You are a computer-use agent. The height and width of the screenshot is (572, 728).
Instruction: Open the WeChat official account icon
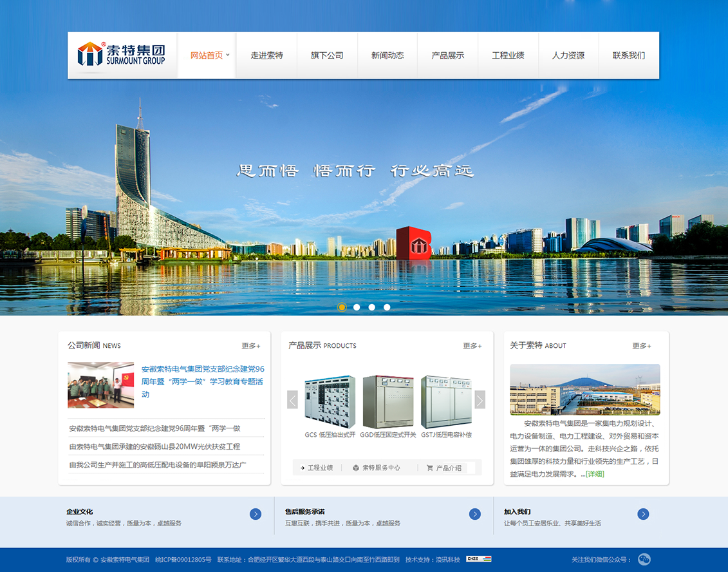click(x=644, y=559)
